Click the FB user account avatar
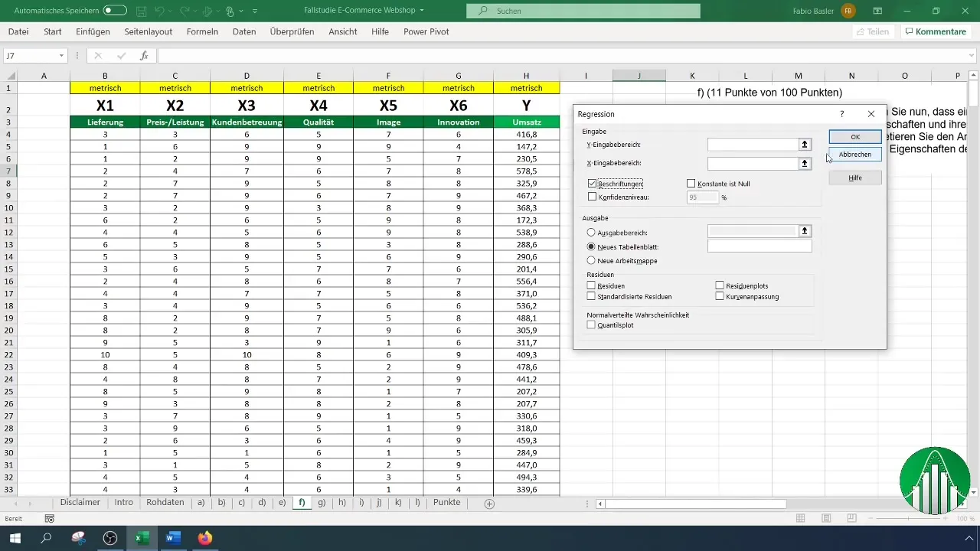Image resolution: width=980 pixels, height=551 pixels. 848,11
